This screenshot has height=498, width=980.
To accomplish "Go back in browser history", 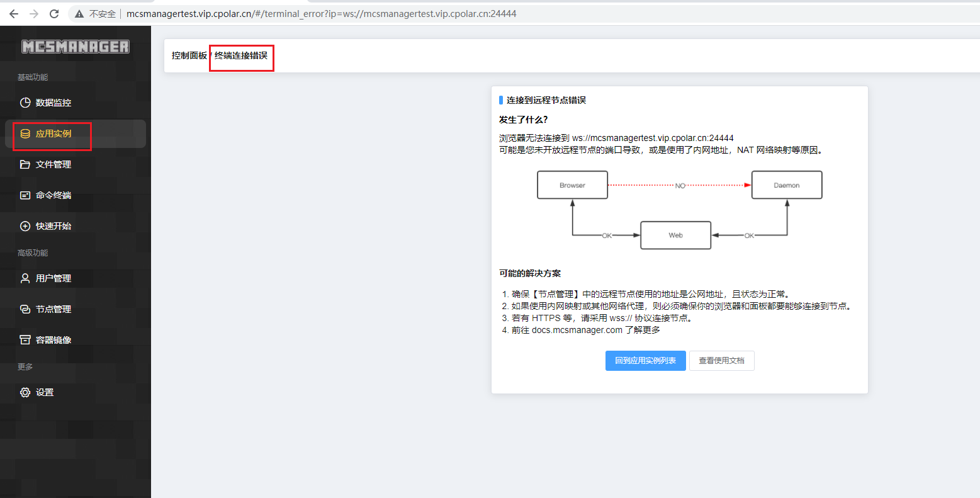I will [x=14, y=13].
